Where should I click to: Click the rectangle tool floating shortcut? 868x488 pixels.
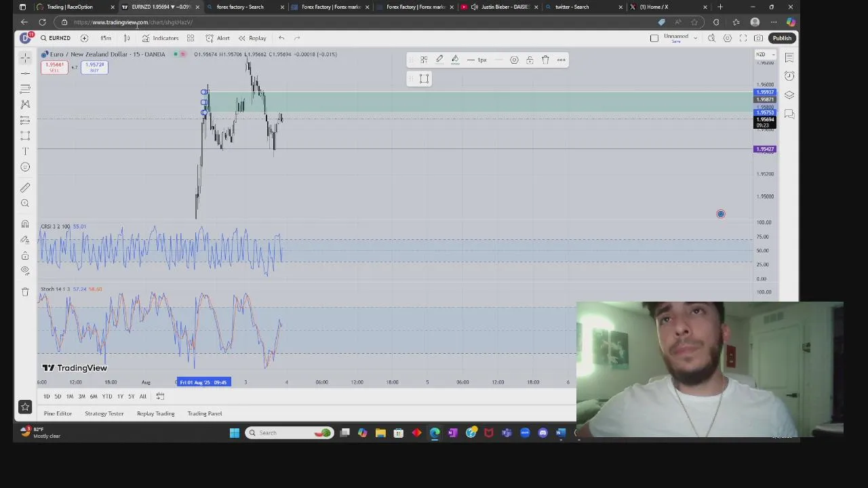[x=424, y=79]
